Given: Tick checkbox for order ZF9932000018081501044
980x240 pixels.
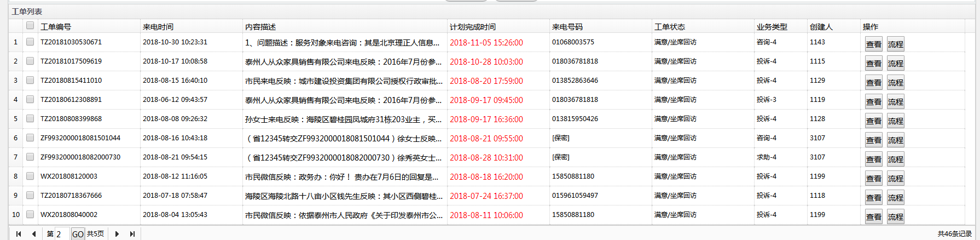Looking at the screenshot, I should point(30,138).
